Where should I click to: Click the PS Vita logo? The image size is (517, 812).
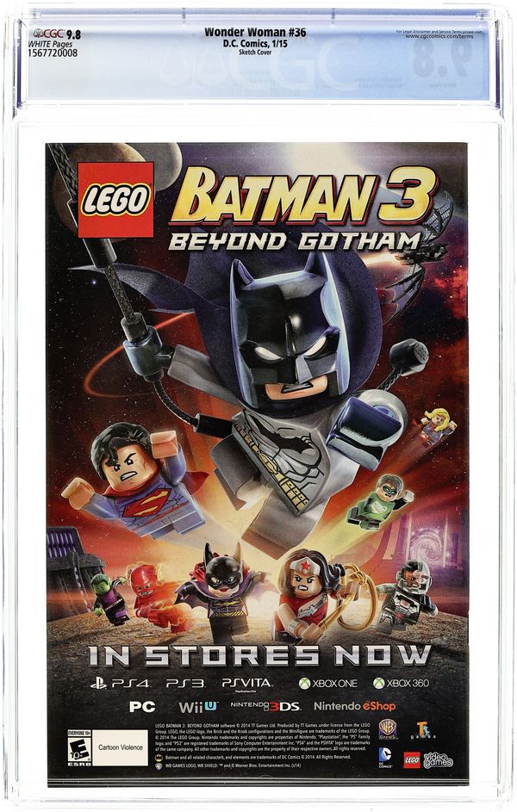coord(246,684)
